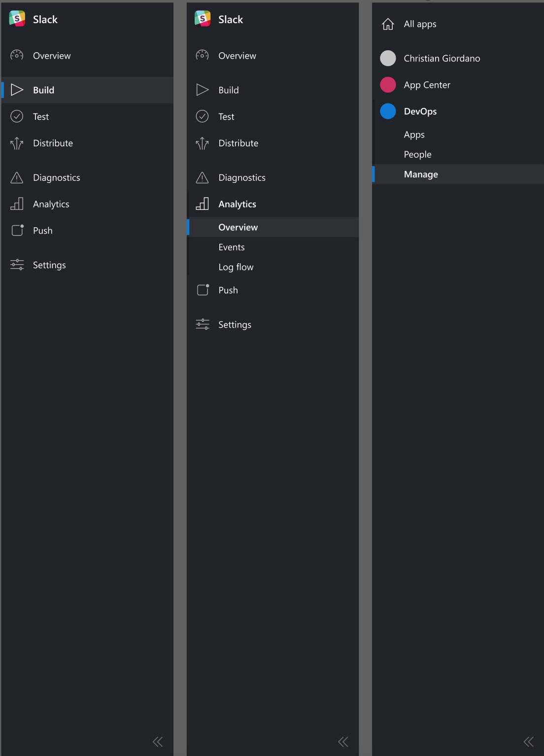Screen dimensions: 544x756
Task: Select the Analytics bar chart icon
Action: (x=17, y=204)
